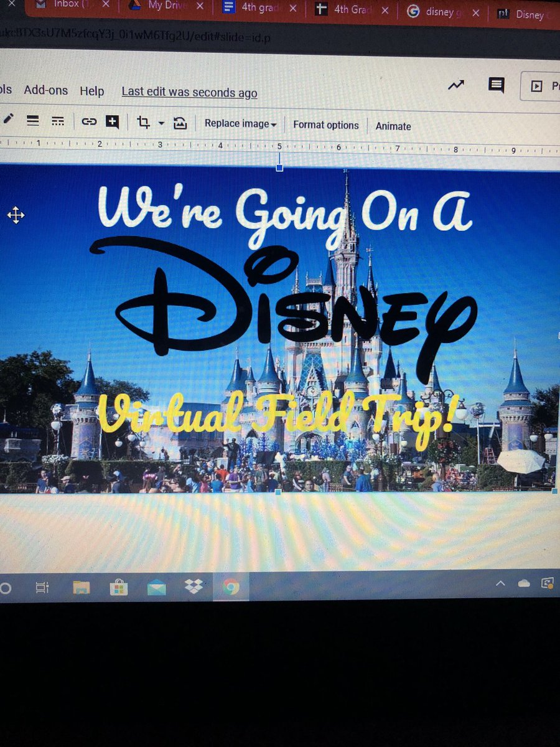Image resolution: width=560 pixels, height=747 pixels.
Task: Open the Mail app on taskbar
Action: coord(156,587)
